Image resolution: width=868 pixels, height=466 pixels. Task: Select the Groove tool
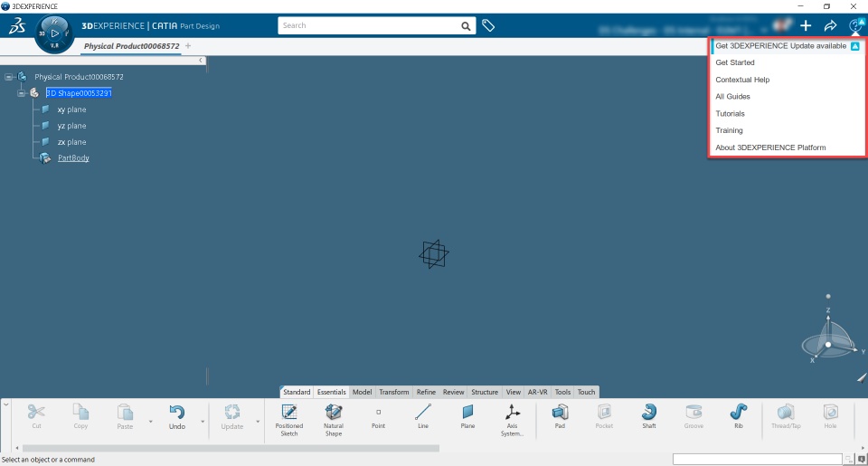693,416
